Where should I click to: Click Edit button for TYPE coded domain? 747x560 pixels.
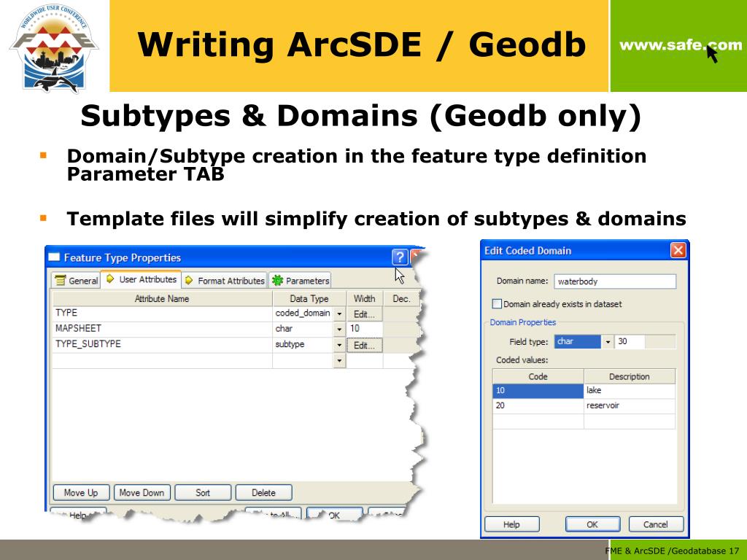[365, 314]
